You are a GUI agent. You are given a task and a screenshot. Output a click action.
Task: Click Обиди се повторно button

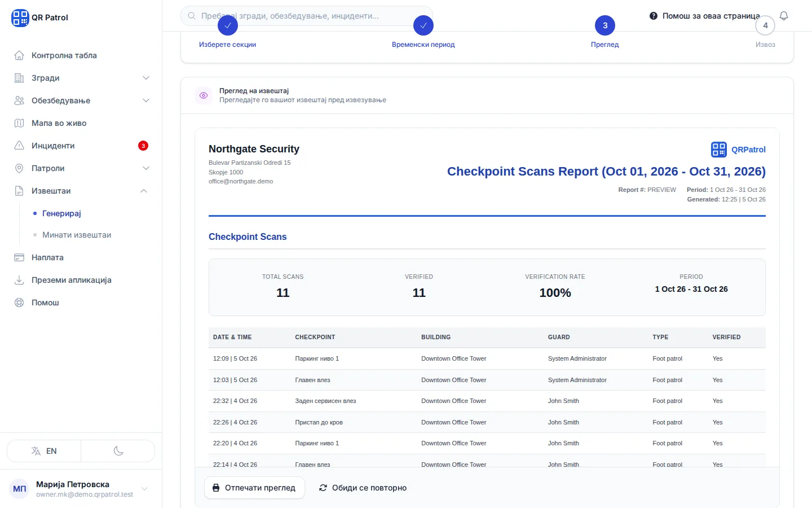tap(363, 488)
